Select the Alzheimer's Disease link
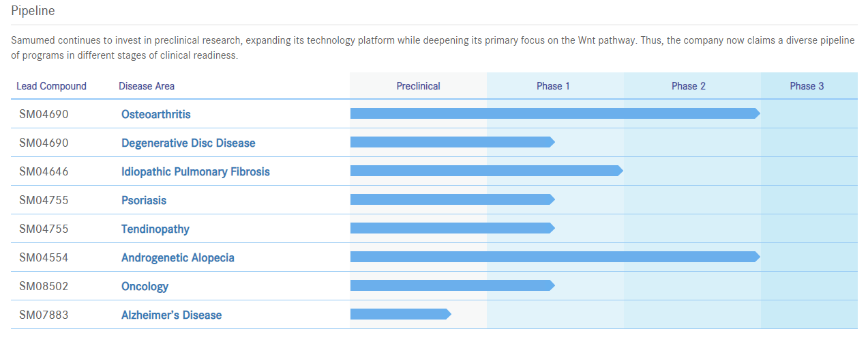The width and height of the screenshot is (868, 340). pyautogui.click(x=172, y=315)
